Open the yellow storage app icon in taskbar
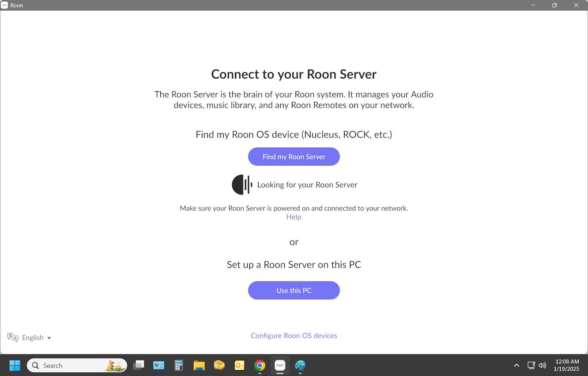Image resolution: width=588 pixels, height=376 pixels. pos(219,365)
